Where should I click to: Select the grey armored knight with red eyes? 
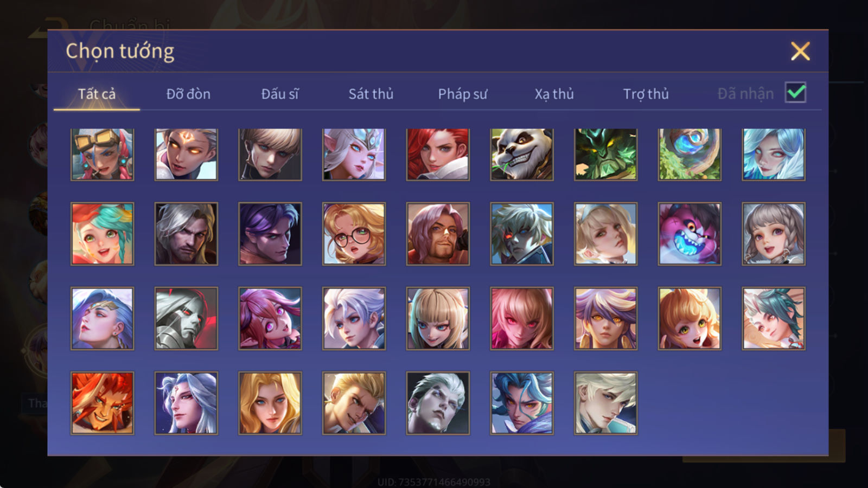tap(186, 318)
